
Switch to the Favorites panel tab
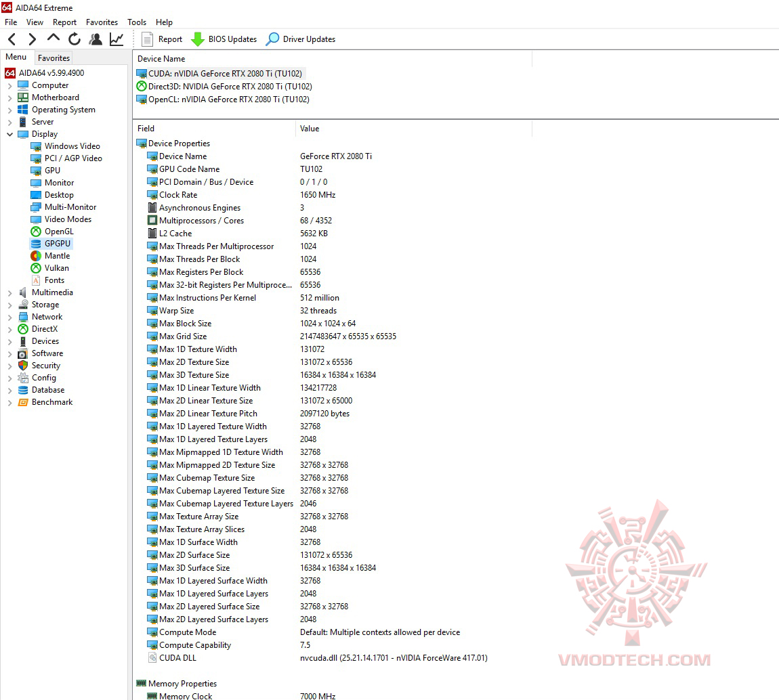54,58
